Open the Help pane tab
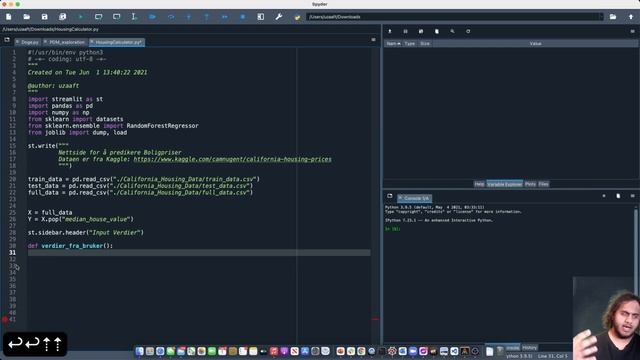 coord(479,184)
